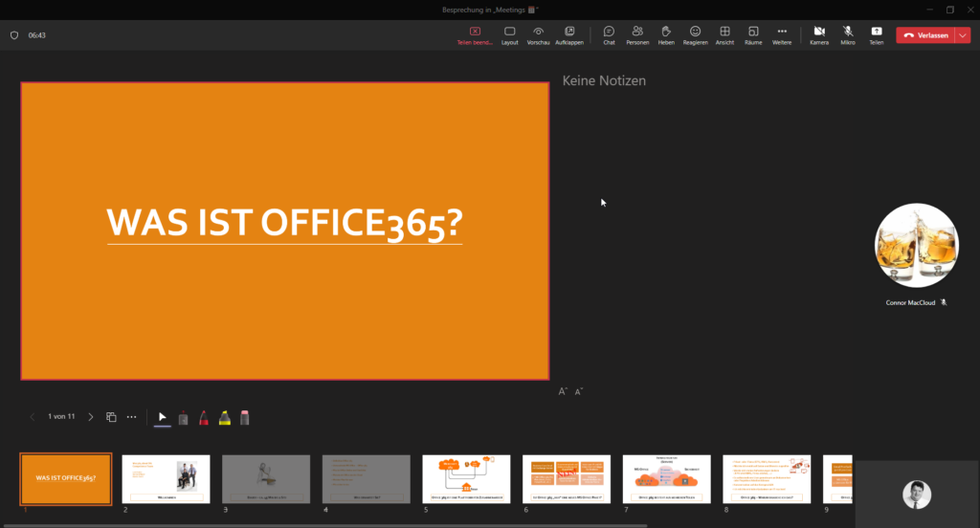Jump to slide 7 thumbnail

click(x=667, y=478)
